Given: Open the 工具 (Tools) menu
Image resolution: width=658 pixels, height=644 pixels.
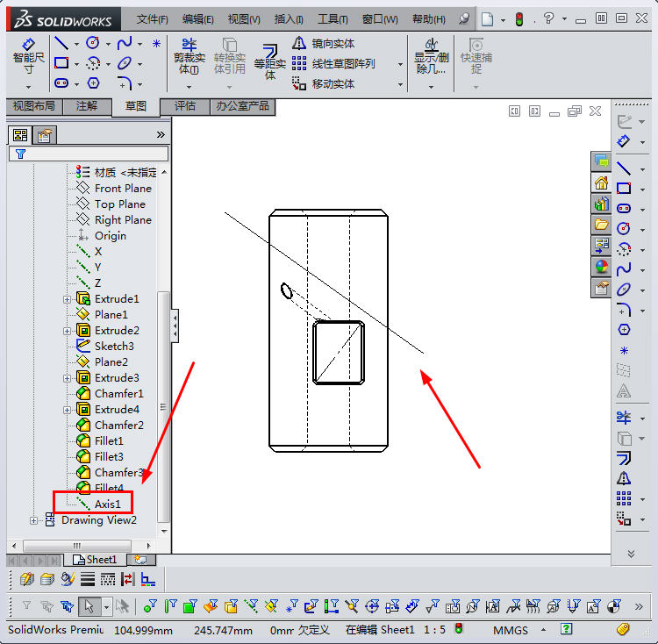Looking at the screenshot, I should pos(333,18).
